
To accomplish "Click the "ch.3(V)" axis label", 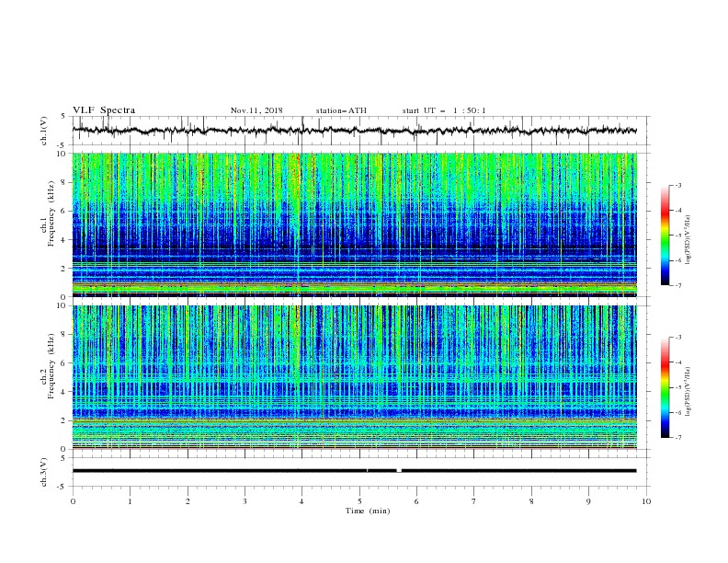I will tap(44, 472).
